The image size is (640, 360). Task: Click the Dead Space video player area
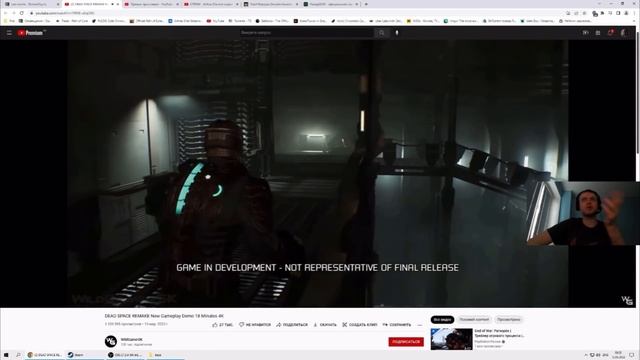318,173
